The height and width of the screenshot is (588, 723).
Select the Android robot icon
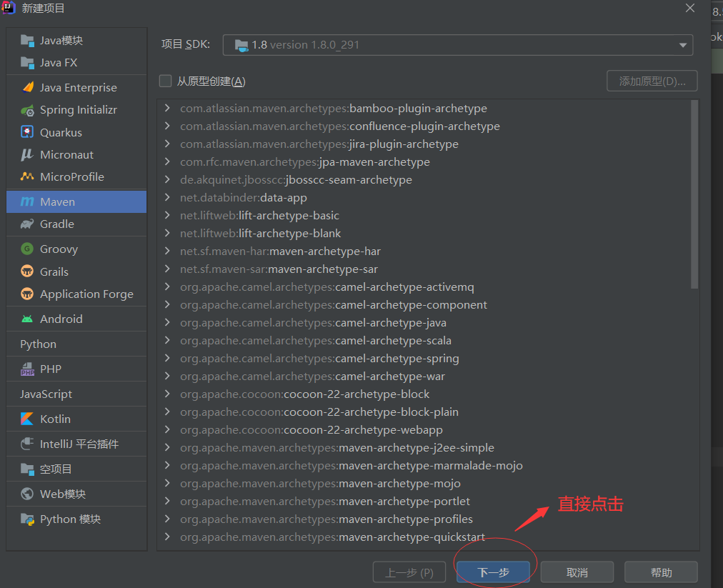pyautogui.click(x=27, y=319)
